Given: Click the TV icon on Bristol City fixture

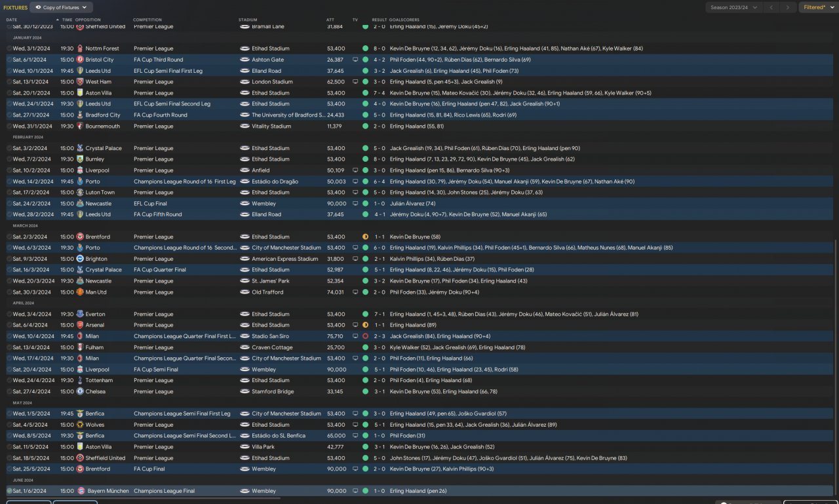Looking at the screenshot, I should (355, 60).
